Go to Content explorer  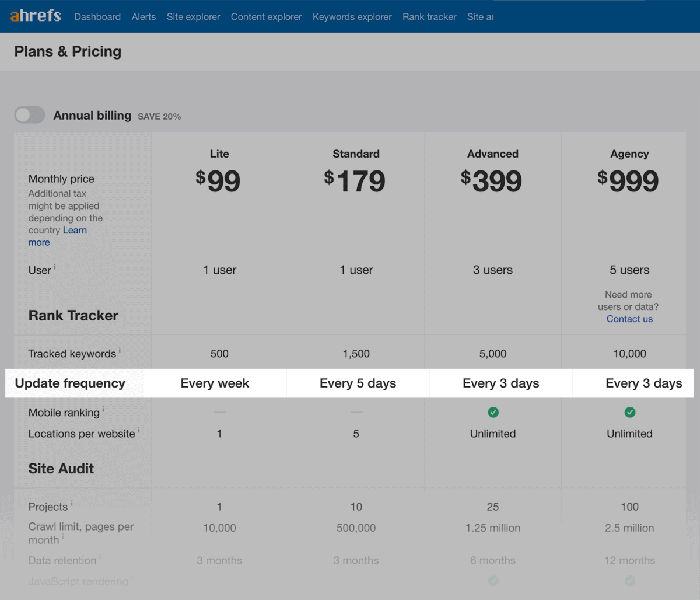coord(266,17)
